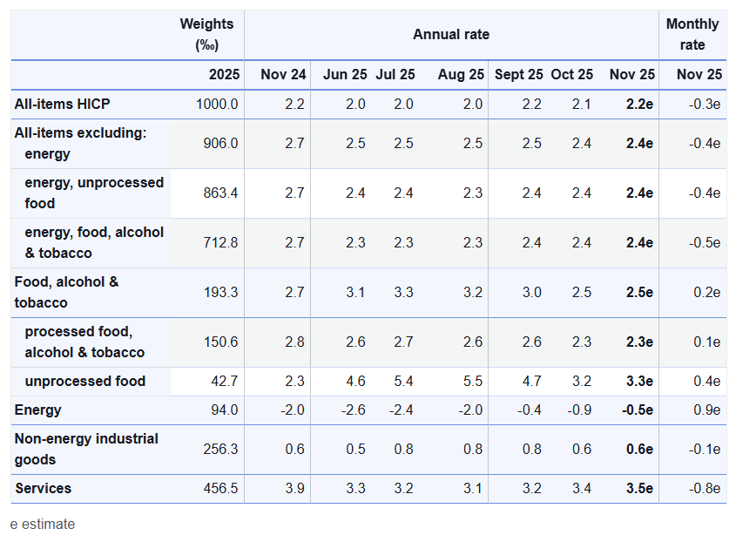Select the Annual rate column header
The image size is (756, 535).
pos(450,35)
